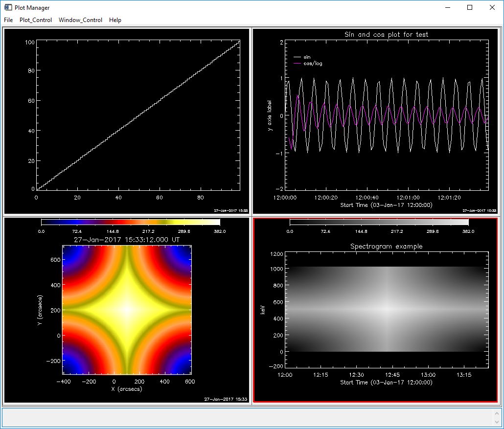
Task: Select the grayscale spectrogram image
Action: (387, 309)
